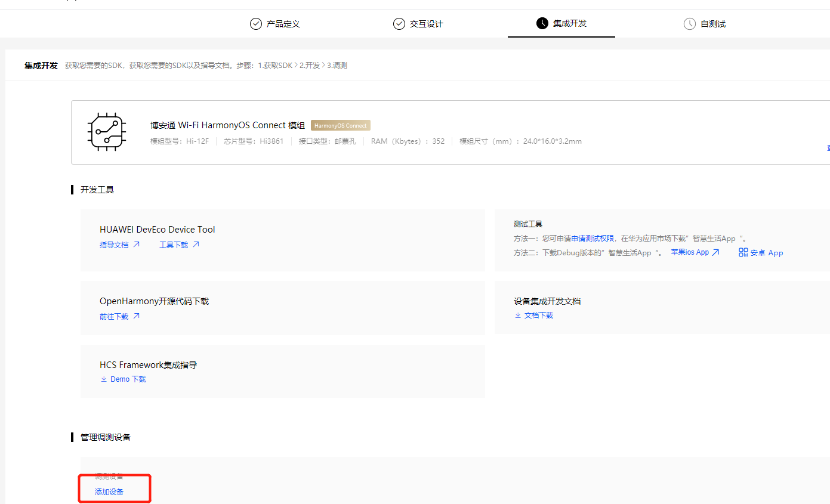Click the 1.获取SDK step text
830x504 pixels.
coord(275,66)
